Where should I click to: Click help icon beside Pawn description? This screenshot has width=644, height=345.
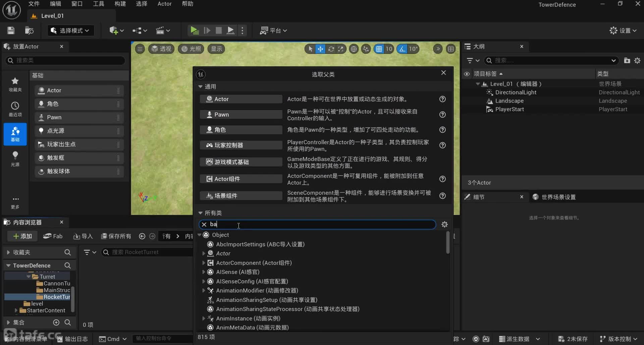coord(442,115)
